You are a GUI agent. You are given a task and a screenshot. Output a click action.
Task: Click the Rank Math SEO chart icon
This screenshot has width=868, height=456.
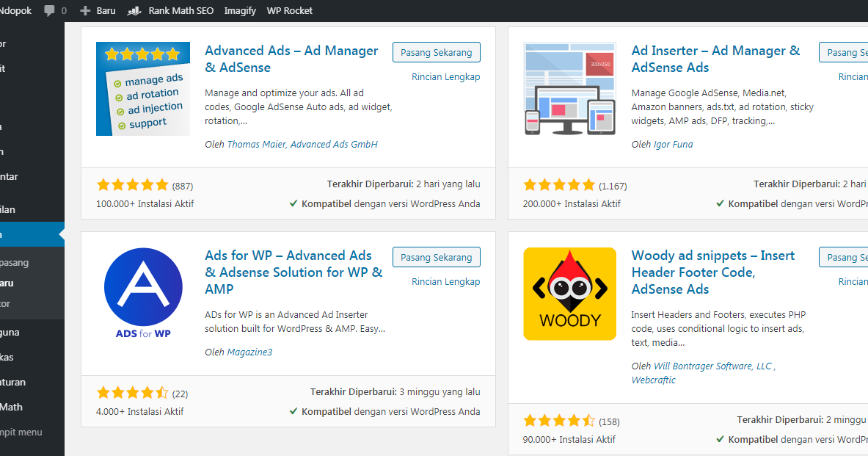[134, 10]
